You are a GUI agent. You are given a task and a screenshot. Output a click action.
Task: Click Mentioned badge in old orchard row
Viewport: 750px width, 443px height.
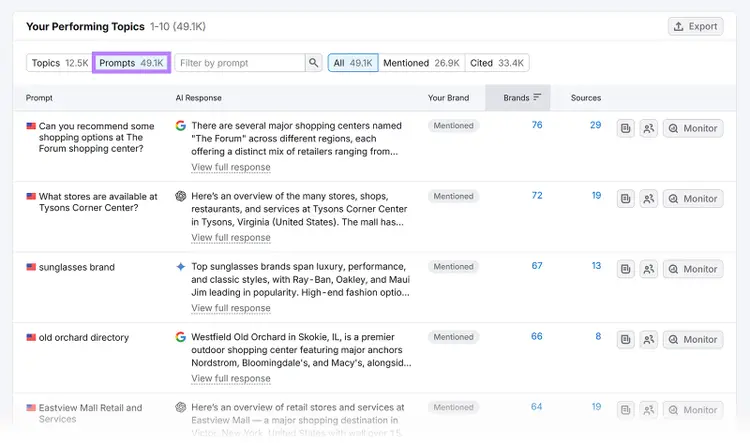(453, 337)
